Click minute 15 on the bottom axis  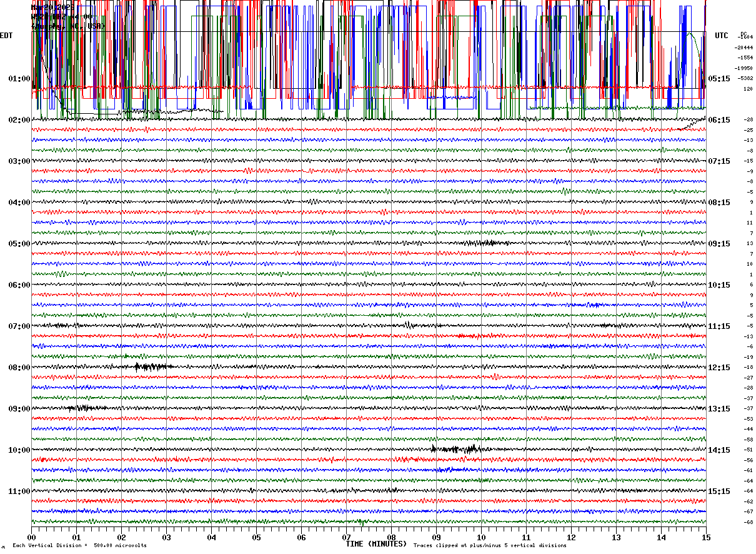tap(705, 537)
